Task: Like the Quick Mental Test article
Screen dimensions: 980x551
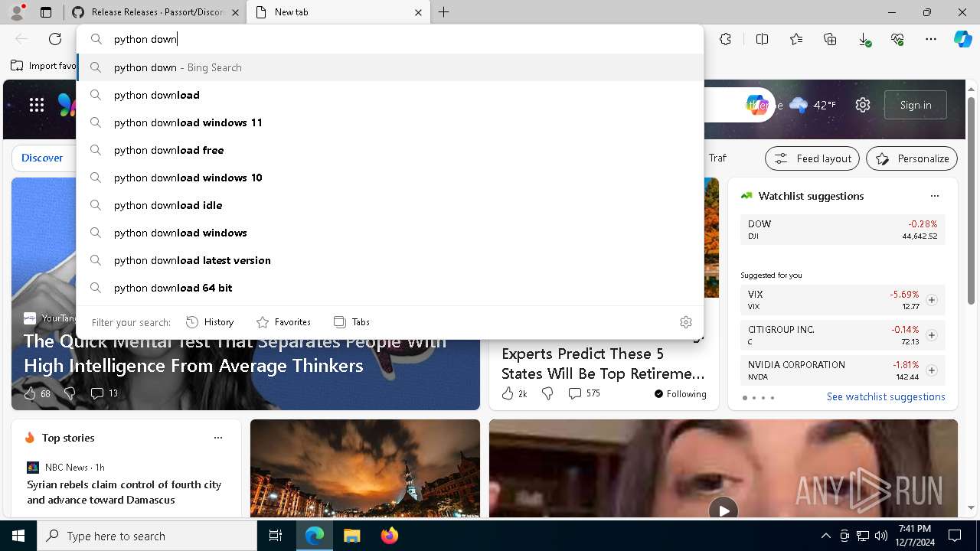Action: pos(36,393)
